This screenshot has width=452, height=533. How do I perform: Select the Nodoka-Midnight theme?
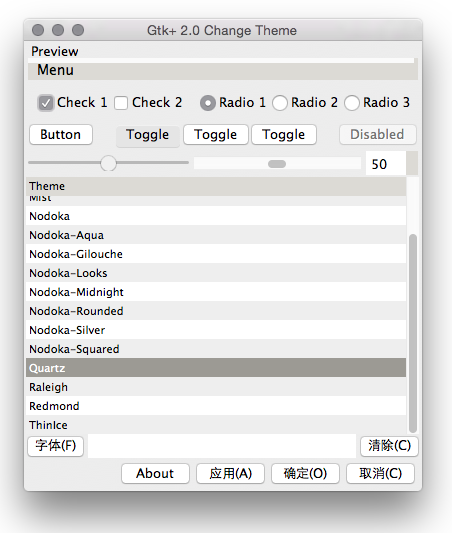pyautogui.click(x=216, y=292)
